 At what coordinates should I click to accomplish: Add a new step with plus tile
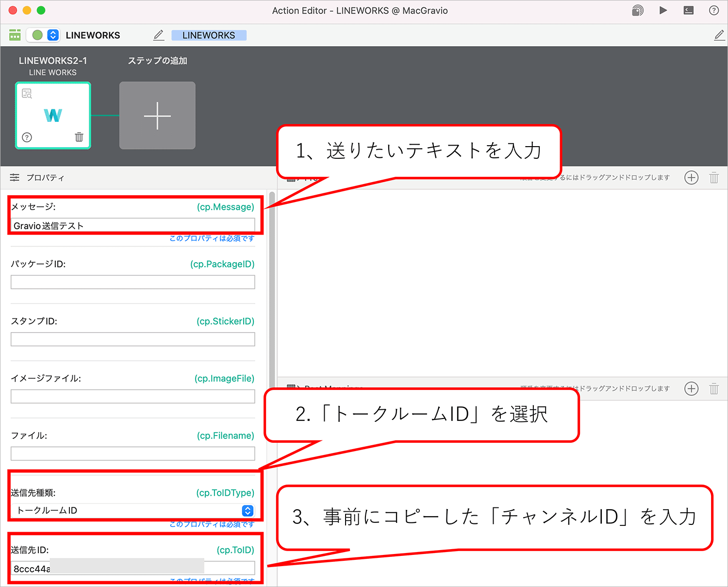[157, 116]
